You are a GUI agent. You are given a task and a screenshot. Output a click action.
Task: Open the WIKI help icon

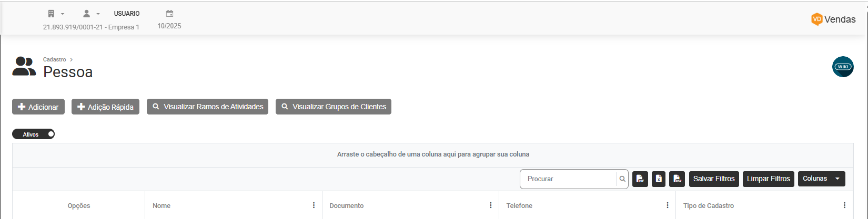tap(843, 67)
